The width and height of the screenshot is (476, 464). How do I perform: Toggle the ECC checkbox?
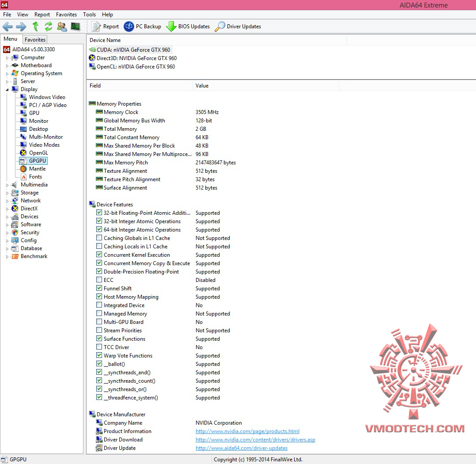click(x=99, y=280)
